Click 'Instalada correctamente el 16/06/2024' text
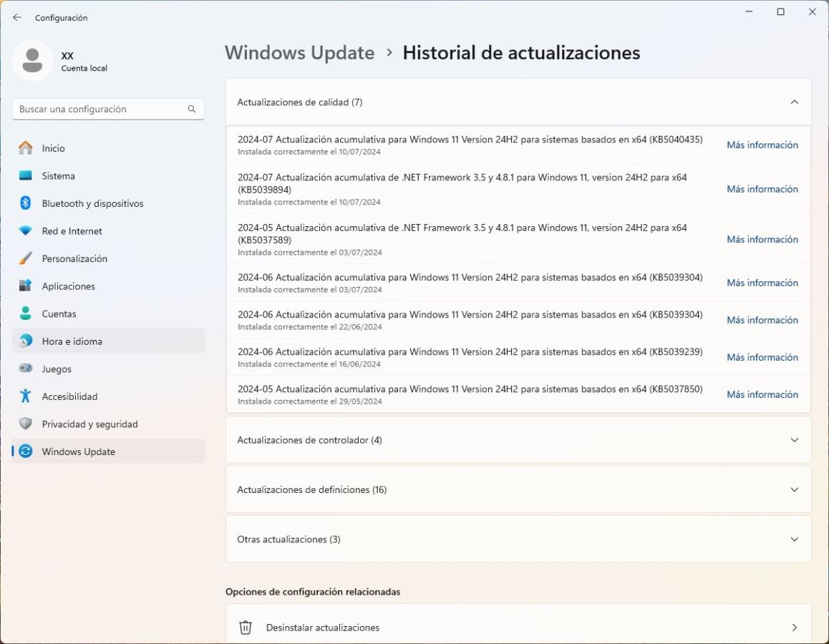Screen dimensions: 829x644 (x=309, y=364)
